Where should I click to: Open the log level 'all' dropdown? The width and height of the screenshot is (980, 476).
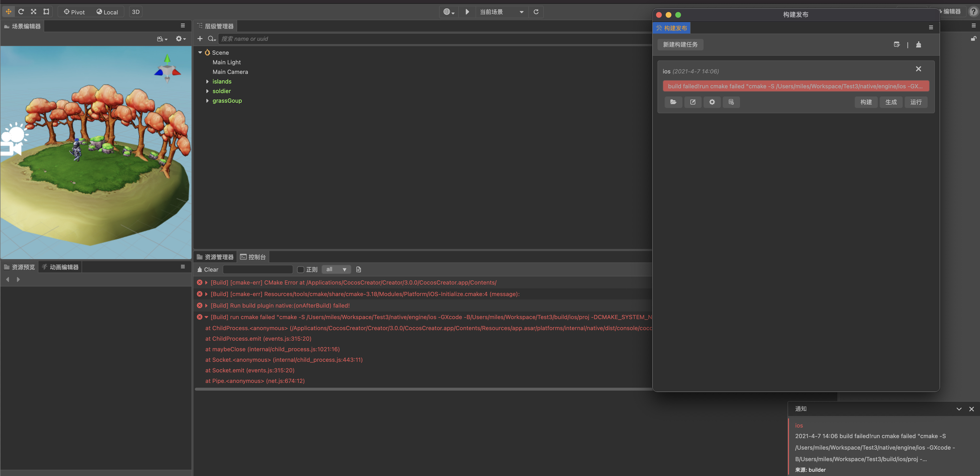click(x=336, y=269)
